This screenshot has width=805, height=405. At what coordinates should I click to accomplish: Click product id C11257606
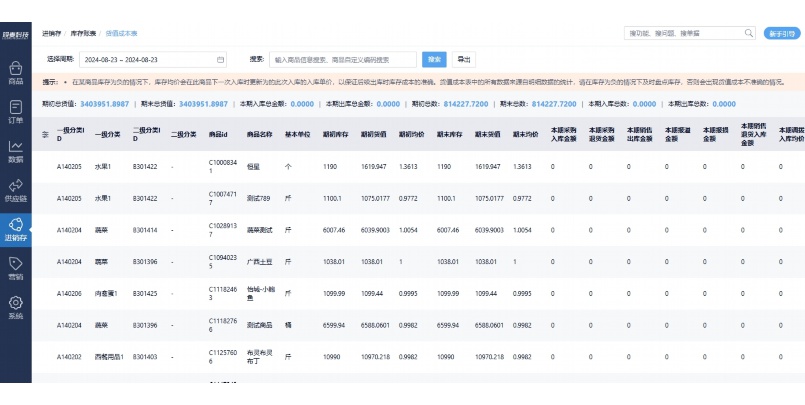point(223,357)
